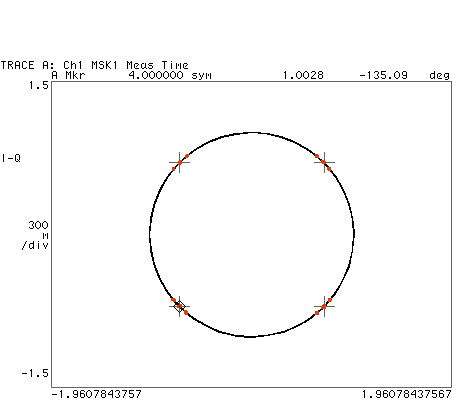Click the 'A Mkr' marker label
The width and height of the screenshot is (456, 400).
coord(69,75)
